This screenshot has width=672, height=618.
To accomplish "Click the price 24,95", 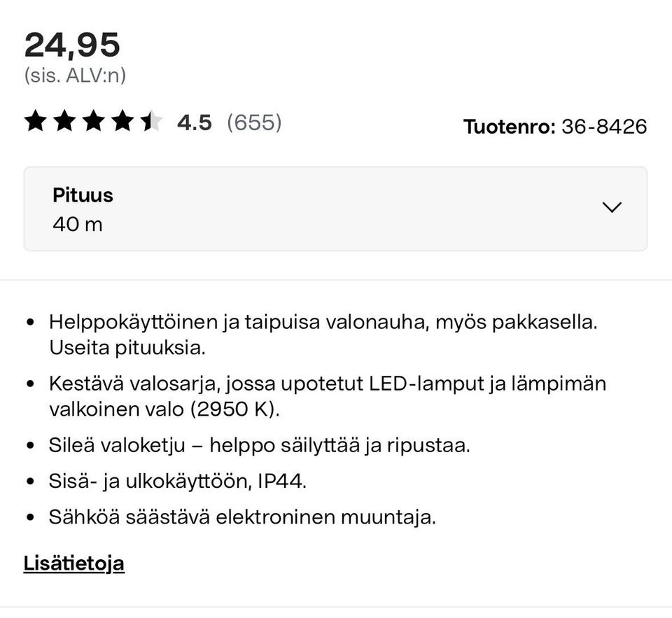I will click(72, 45).
